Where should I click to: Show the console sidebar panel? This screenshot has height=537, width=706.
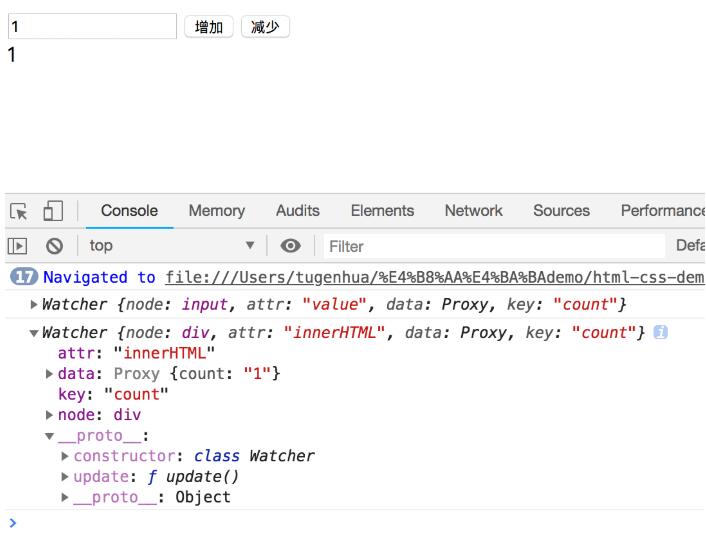pyautogui.click(x=17, y=246)
